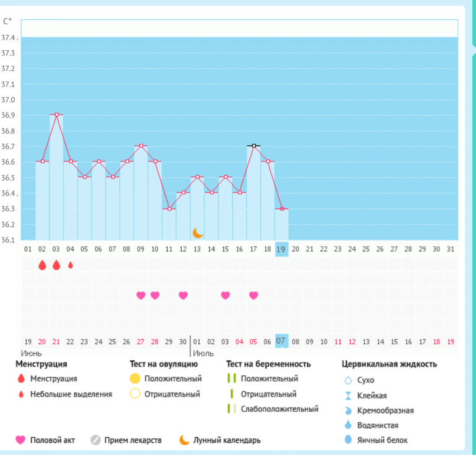Click the 'Яичный белок' drop icon in legend

click(347, 440)
